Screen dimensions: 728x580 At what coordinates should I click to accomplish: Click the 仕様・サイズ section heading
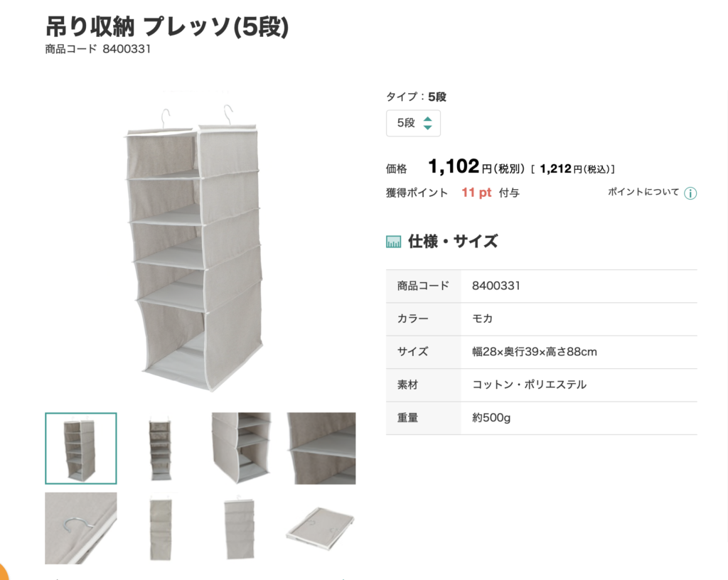453,241
